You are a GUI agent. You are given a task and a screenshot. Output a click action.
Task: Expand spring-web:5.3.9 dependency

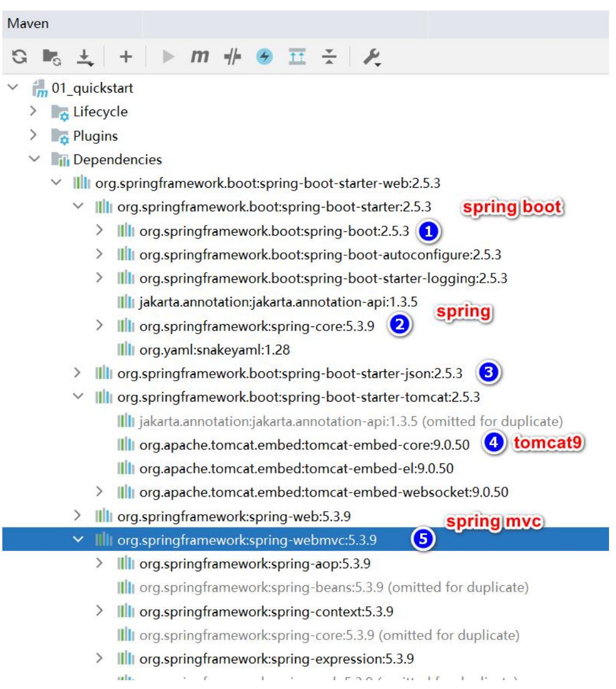pyautogui.click(x=78, y=515)
